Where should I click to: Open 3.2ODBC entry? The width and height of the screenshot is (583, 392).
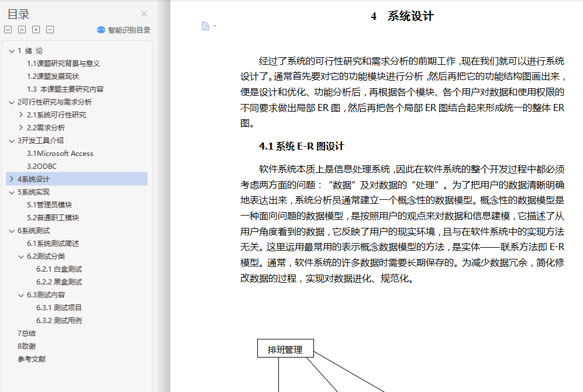42,166
